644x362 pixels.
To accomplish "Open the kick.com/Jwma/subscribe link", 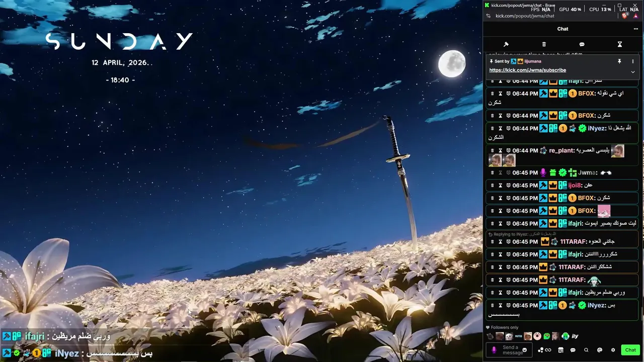I will coord(527,70).
